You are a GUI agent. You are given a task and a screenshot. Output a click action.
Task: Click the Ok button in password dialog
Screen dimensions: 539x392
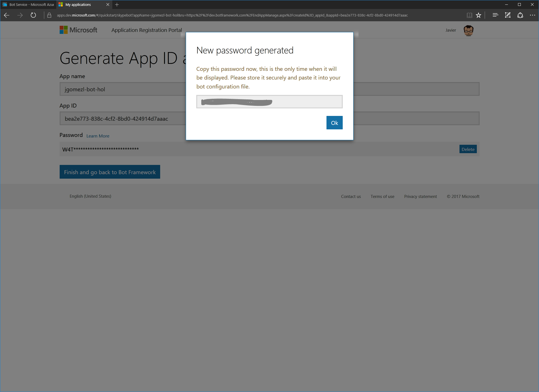point(334,123)
